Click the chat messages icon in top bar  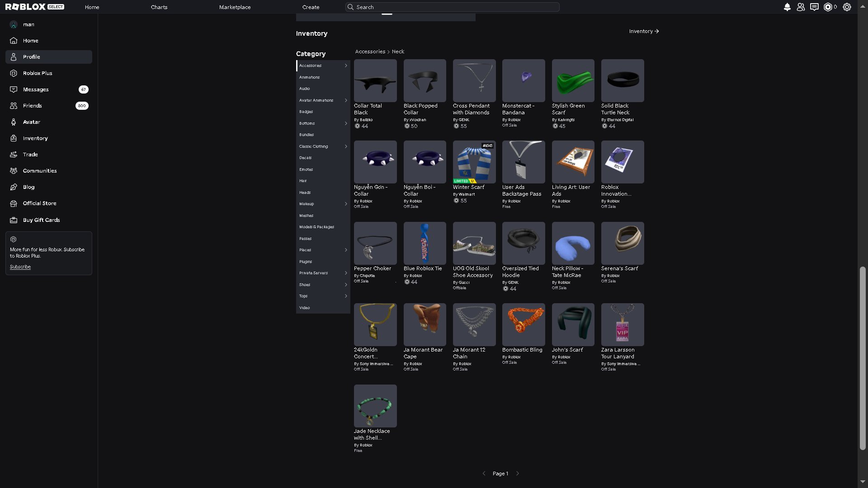[814, 7]
